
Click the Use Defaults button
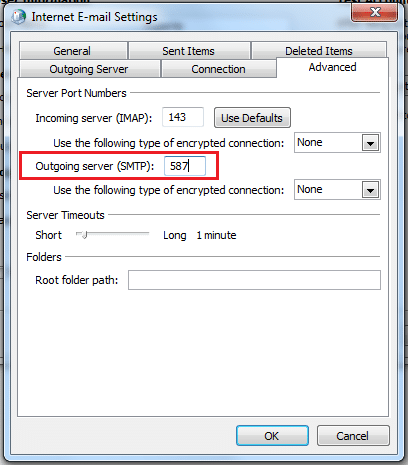pos(252,118)
